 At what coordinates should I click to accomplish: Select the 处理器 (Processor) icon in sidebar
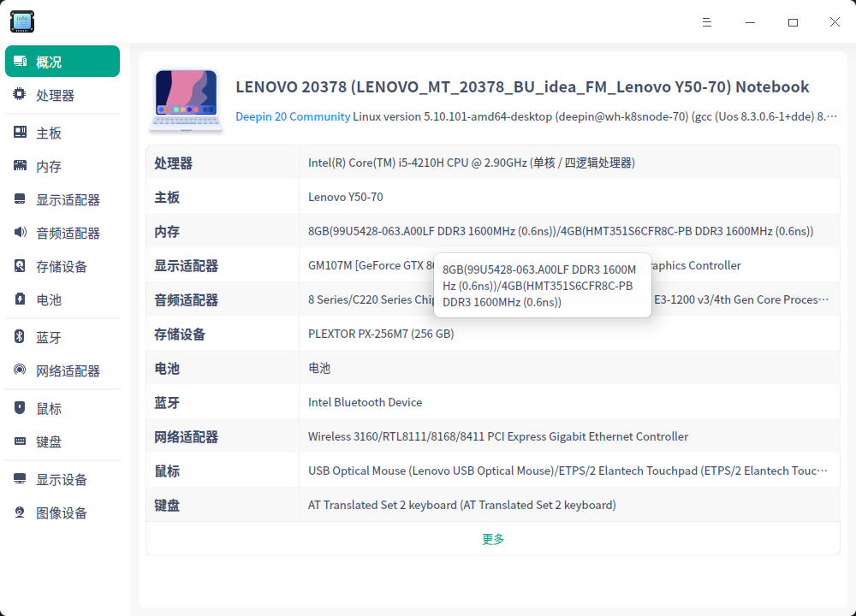pos(19,95)
